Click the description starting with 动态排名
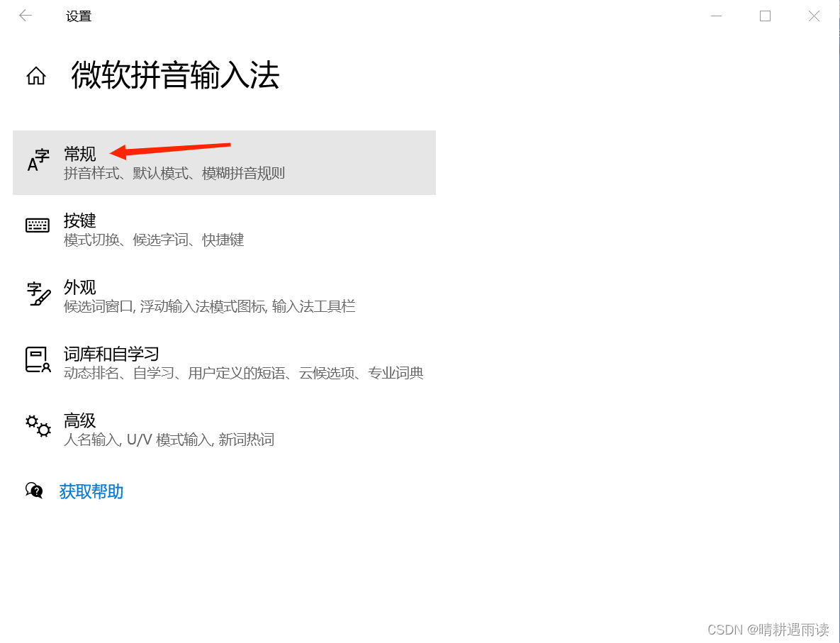840x643 pixels. coord(244,373)
